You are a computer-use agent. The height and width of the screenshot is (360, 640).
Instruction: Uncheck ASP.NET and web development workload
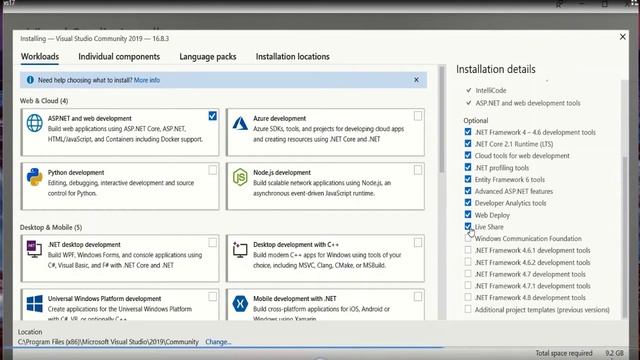tap(212, 116)
